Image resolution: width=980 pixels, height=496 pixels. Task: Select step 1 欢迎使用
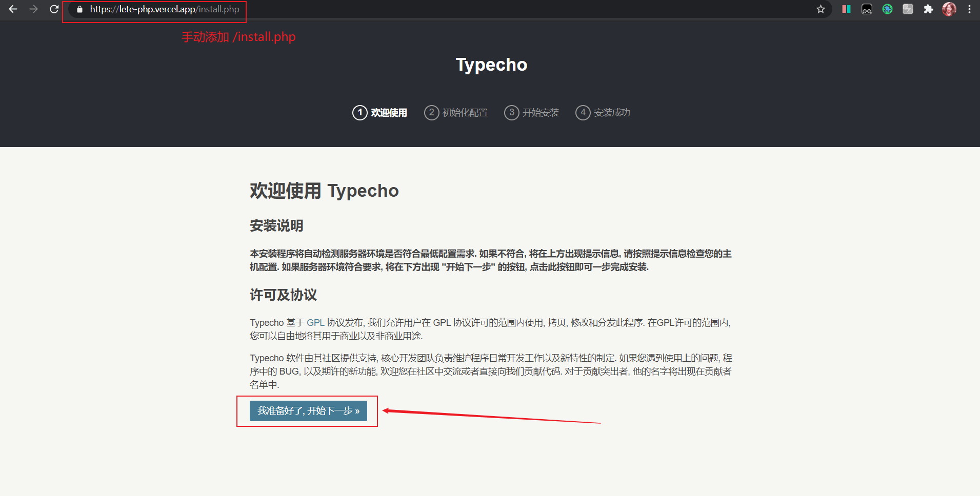tap(380, 113)
